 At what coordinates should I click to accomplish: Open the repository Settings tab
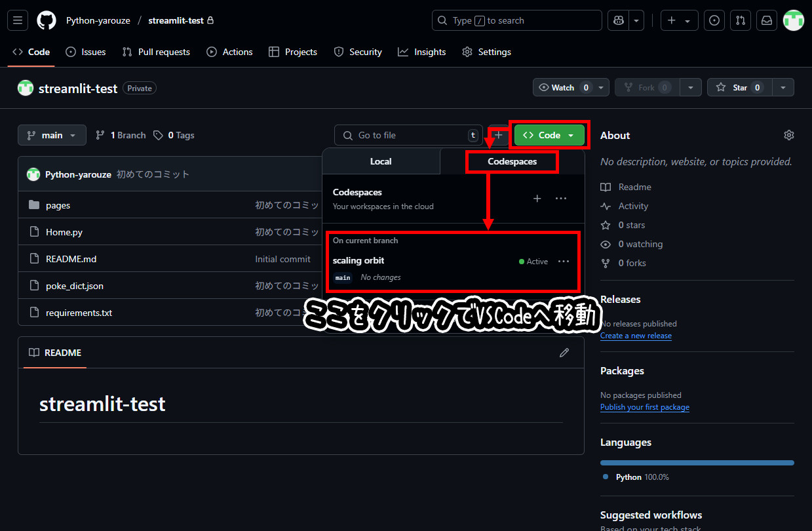[x=486, y=52]
